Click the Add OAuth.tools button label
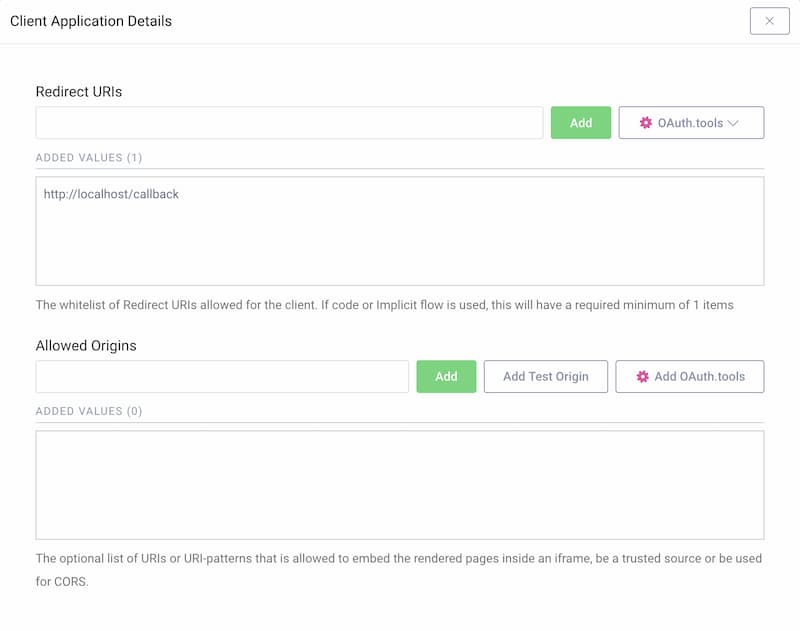This screenshot has height=631, width=800. point(699,377)
